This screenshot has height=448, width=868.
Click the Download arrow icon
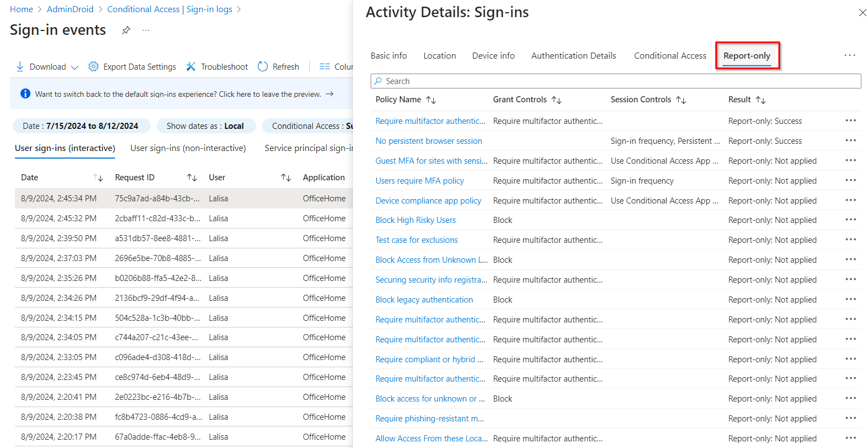pyautogui.click(x=20, y=67)
